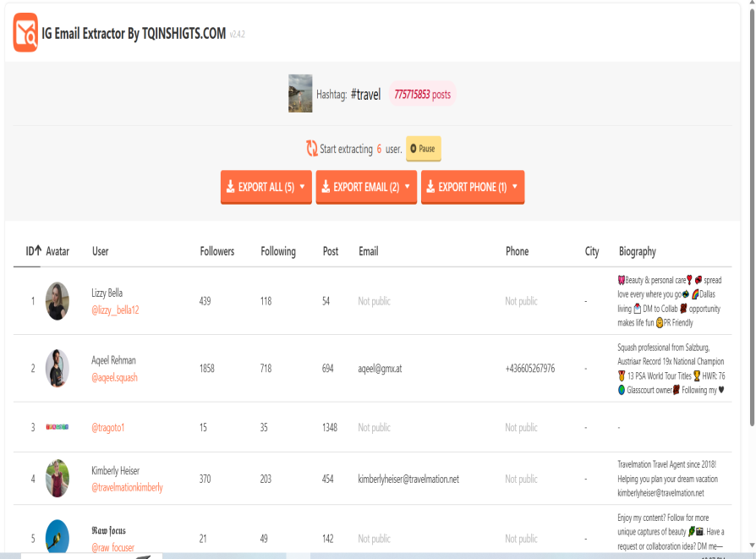756x559 pixels.
Task: Open the @lizzy_bella12 profile link
Action: point(115,310)
